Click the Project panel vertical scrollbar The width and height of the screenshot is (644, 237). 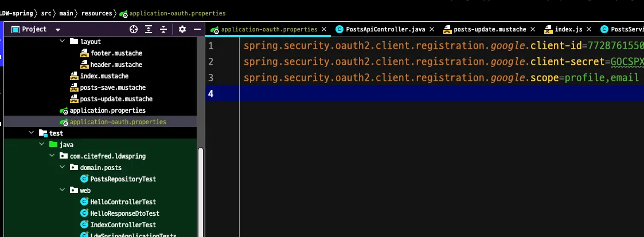(201, 192)
